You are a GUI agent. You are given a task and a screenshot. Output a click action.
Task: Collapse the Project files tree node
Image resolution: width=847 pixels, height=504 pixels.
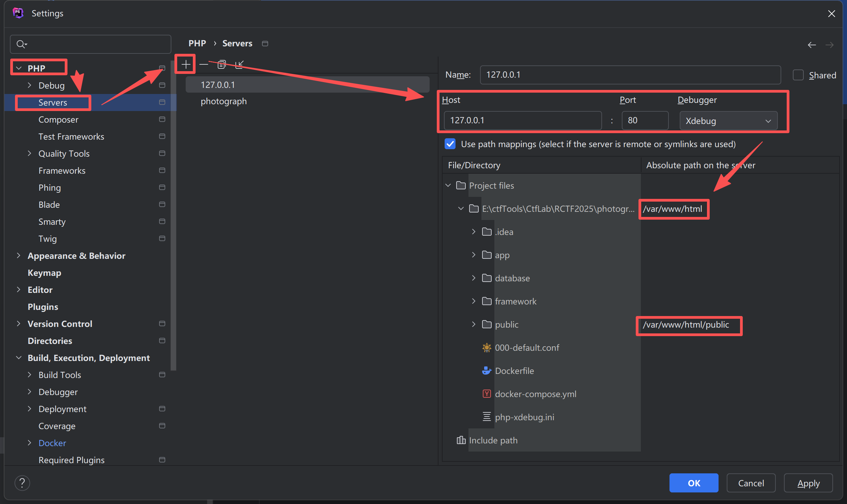point(448,186)
